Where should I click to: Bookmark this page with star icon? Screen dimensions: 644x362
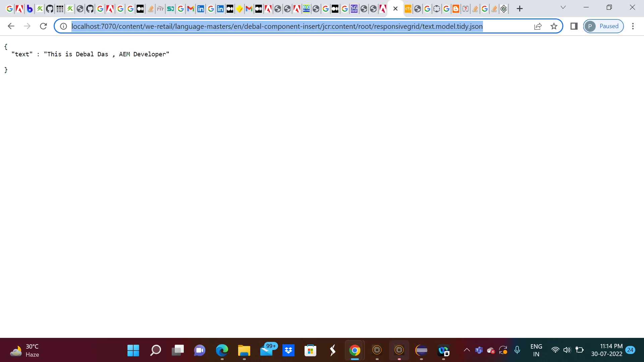554,26
